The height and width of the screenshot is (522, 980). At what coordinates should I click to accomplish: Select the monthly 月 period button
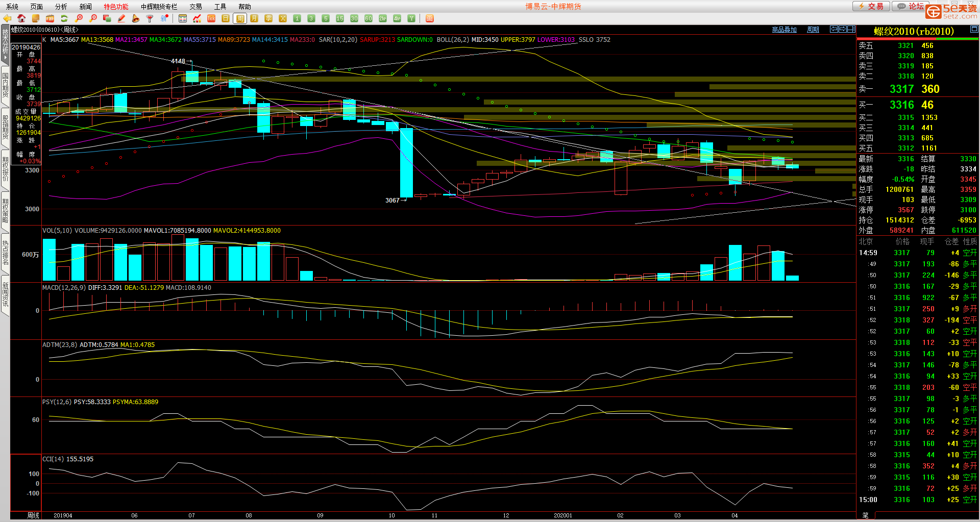click(254, 18)
